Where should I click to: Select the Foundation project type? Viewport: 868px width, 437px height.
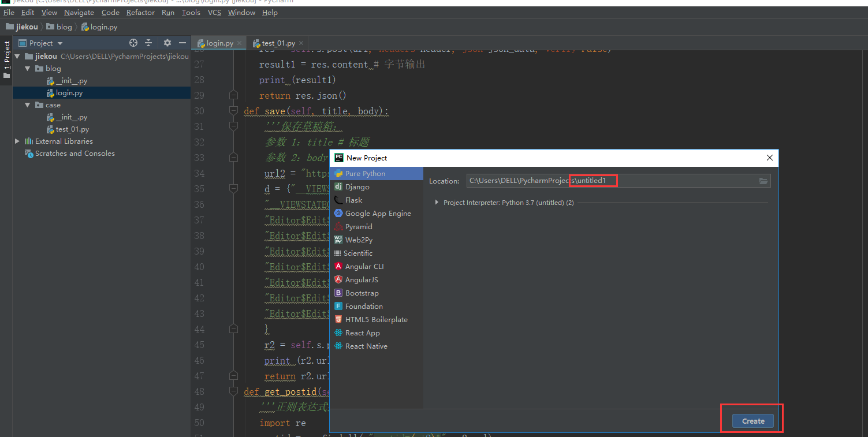point(376,306)
